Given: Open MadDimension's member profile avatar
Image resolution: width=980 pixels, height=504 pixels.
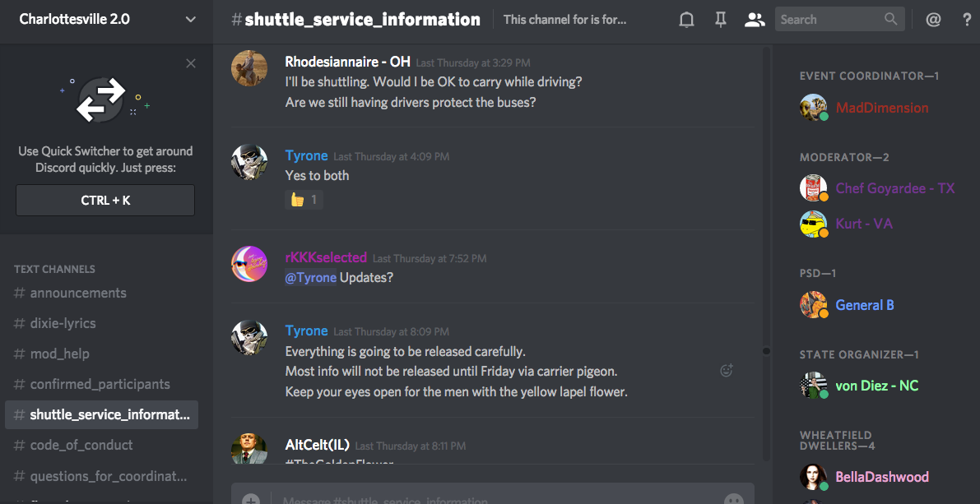Looking at the screenshot, I should [813, 108].
